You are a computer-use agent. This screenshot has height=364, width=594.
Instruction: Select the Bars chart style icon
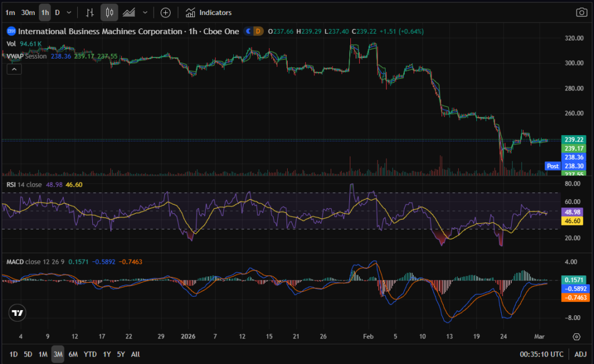(x=89, y=12)
